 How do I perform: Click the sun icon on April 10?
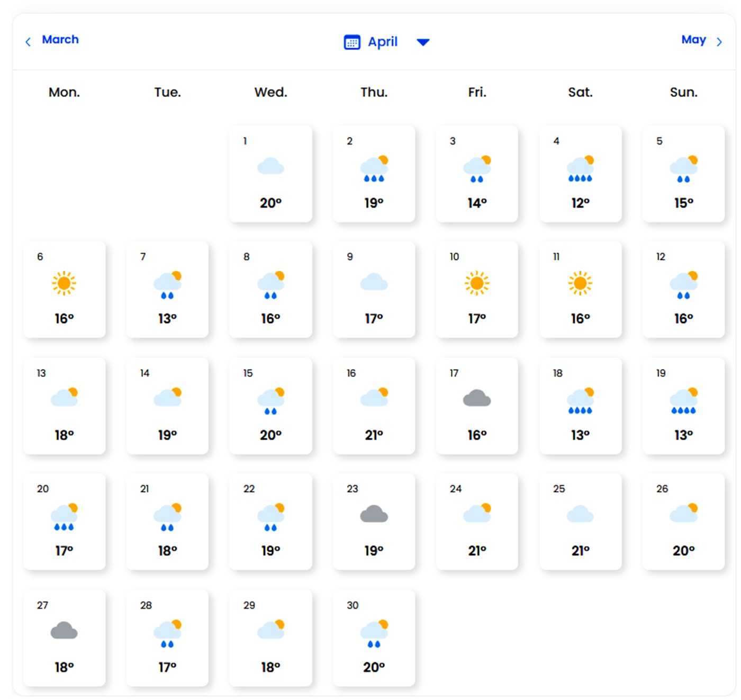point(477,283)
